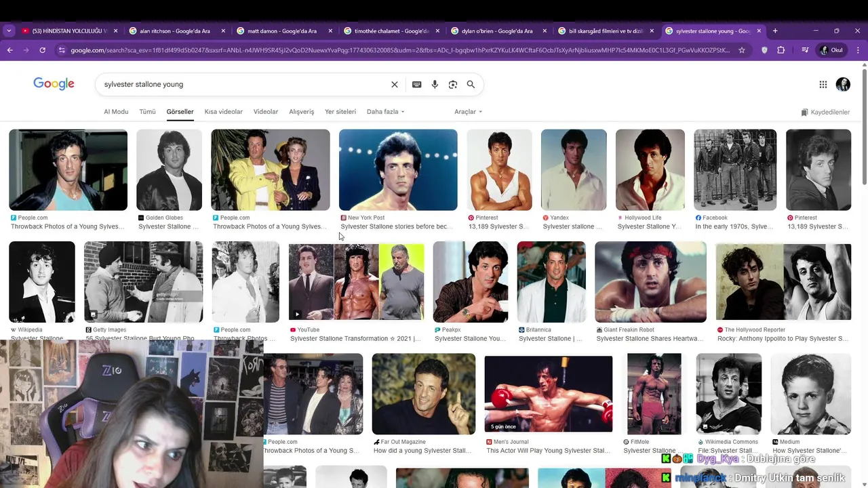Open the Far Out Magazine image
The width and height of the screenshot is (868, 488).
tap(424, 394)
